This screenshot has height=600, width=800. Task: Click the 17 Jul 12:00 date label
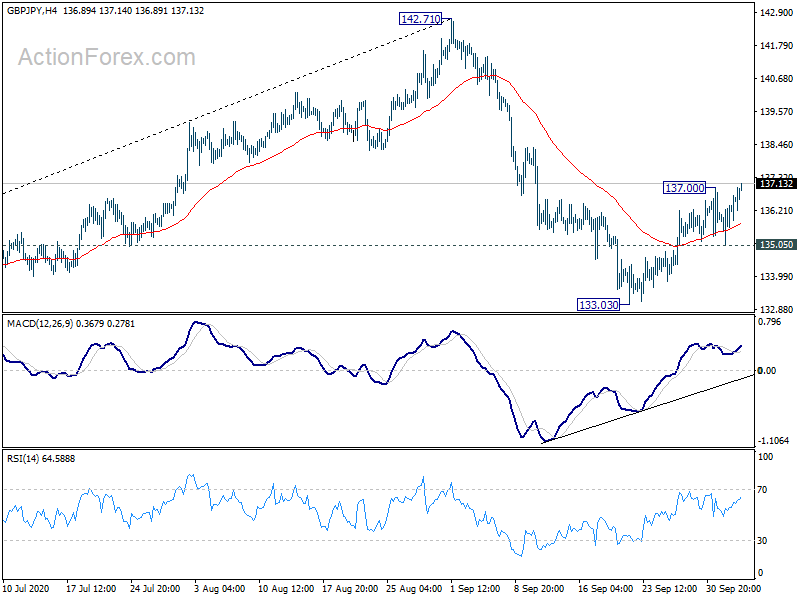click(x=91, y=589)
